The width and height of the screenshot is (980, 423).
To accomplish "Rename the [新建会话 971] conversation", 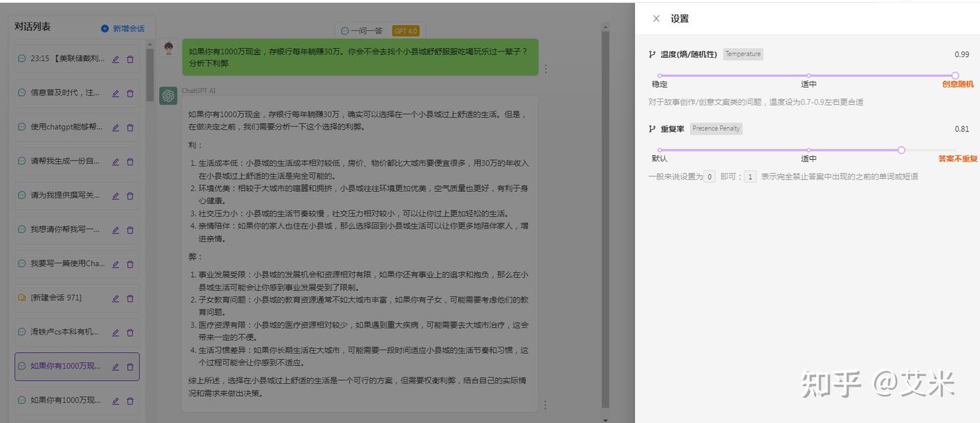I will point(116,298).
